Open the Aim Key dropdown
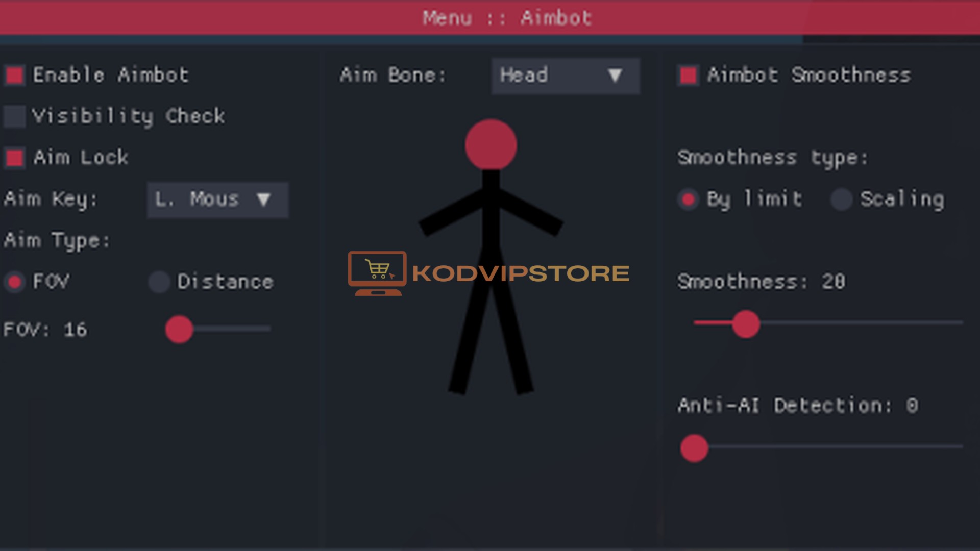Image resolution: width=980 pixels, height=551 pixels. click(x=217, y=200)
